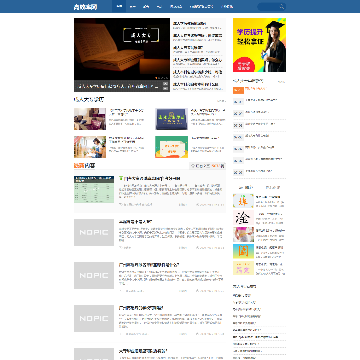Viewport: 360px width, 360px height.
Task: Click the green icon before first article title
Action: tap(121, 178)
